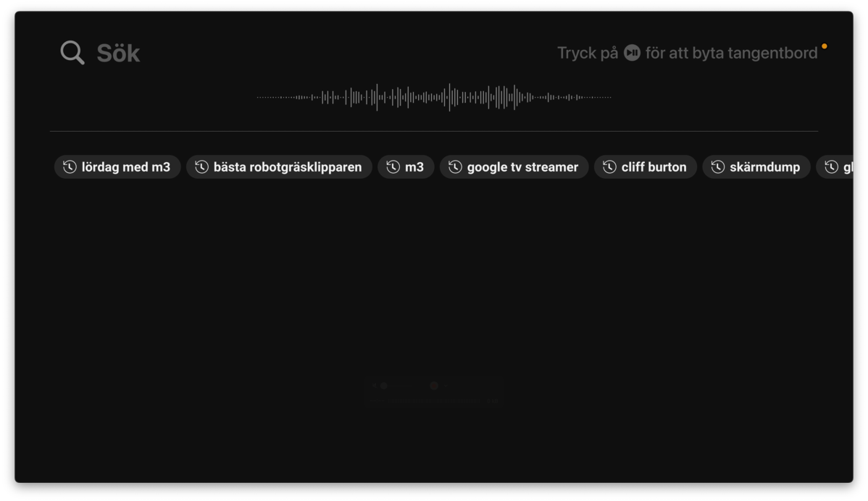Screen dimensions: 868x501
Task: Select the "google tv streamer" suggestion
Action: pyautogui.click(x=514, y=167)
